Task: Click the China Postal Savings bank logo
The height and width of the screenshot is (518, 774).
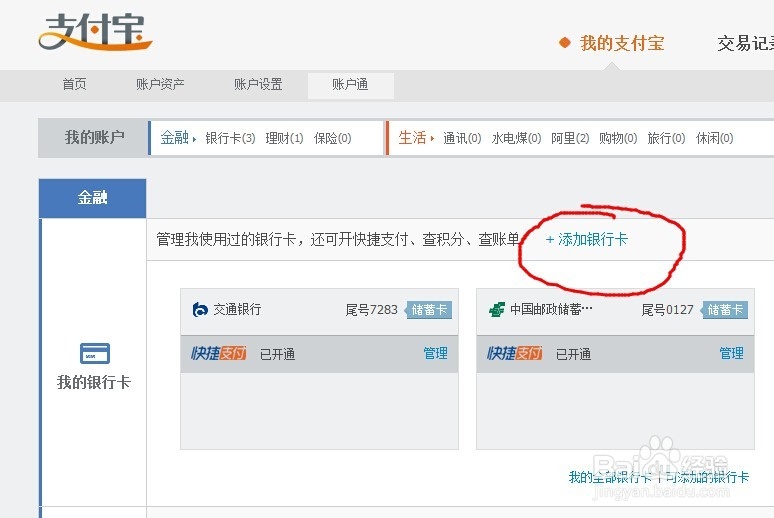Action: (x=497, y=310)
